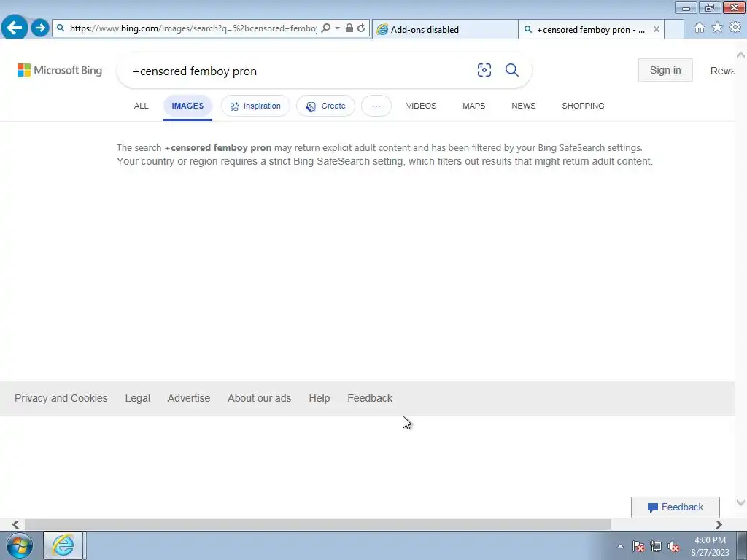The width and height of the screenshot is (747, 560).
Task: Click the floating Feedback button with chat icon
Action: coord(675,507)
